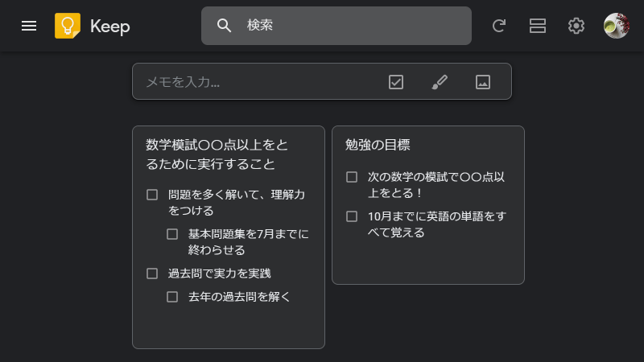
Task: Tick the 去年の過去問を解く item
Action: point(172,297)
